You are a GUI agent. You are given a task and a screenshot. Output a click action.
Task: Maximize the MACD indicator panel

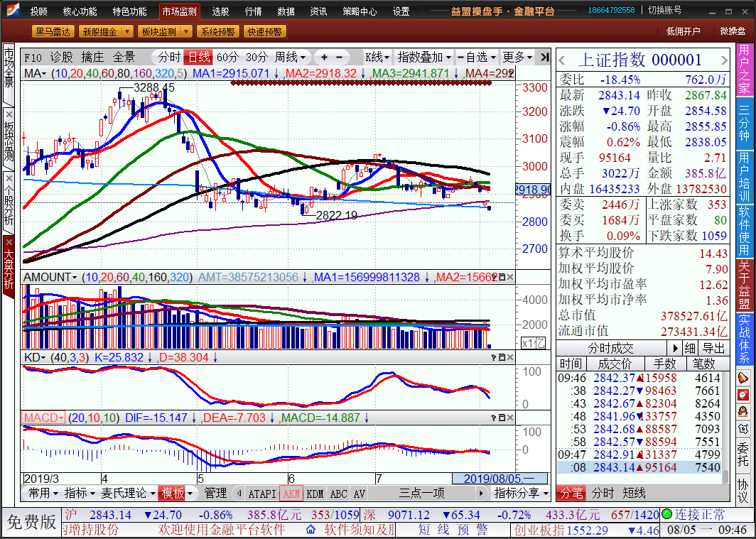(x=502, y=418)
